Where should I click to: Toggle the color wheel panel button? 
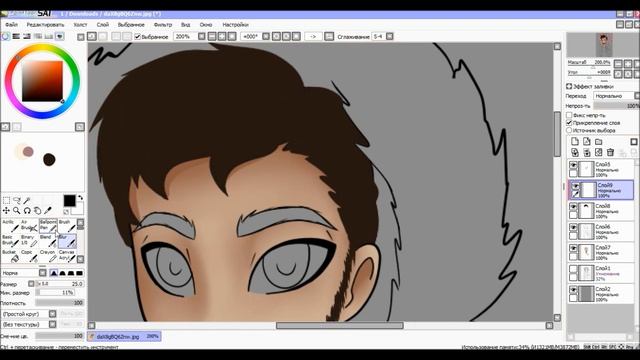tap(5, 36)
